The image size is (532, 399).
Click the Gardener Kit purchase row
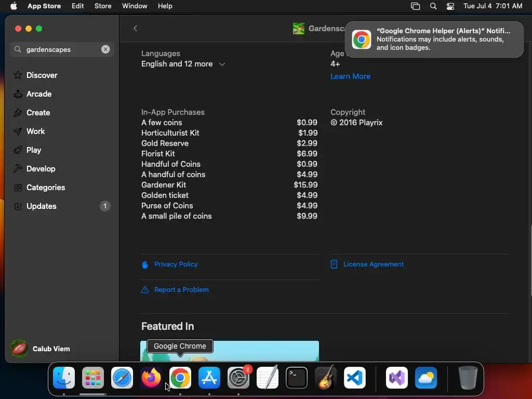click(x=229, y=184)
